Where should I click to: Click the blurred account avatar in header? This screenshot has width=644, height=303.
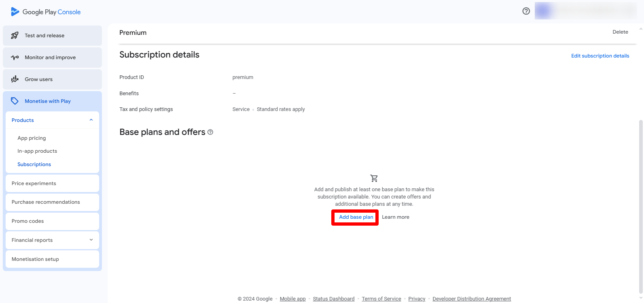coord(543,11)
